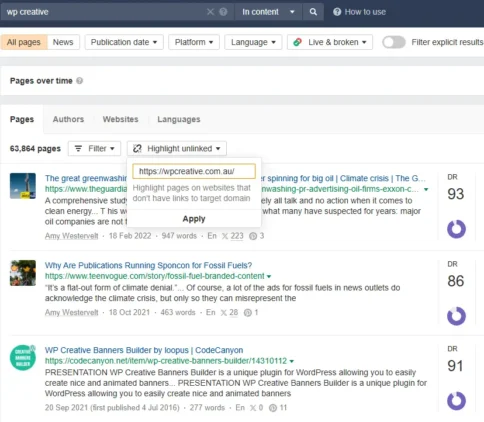Screen dimensions: 484x422
Task: Toggle the 'Filter explicit results' switch
Action: click(x=394, y=42)
